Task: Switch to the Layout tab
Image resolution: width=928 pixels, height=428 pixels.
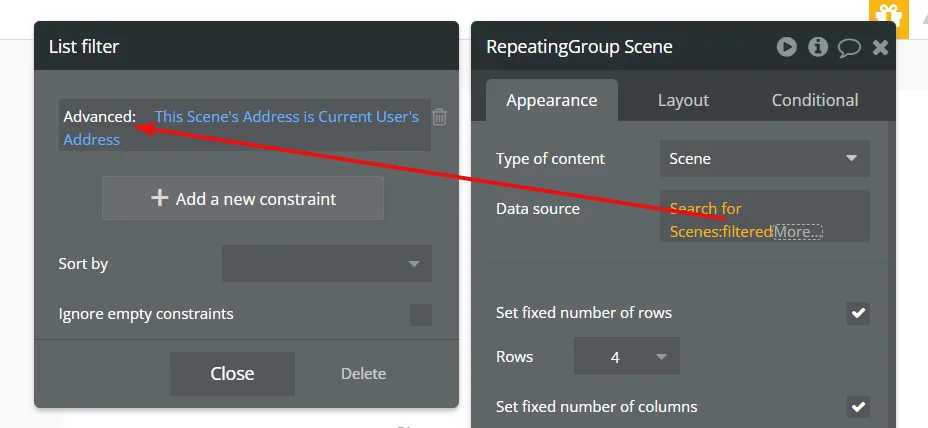Action: 683,101
